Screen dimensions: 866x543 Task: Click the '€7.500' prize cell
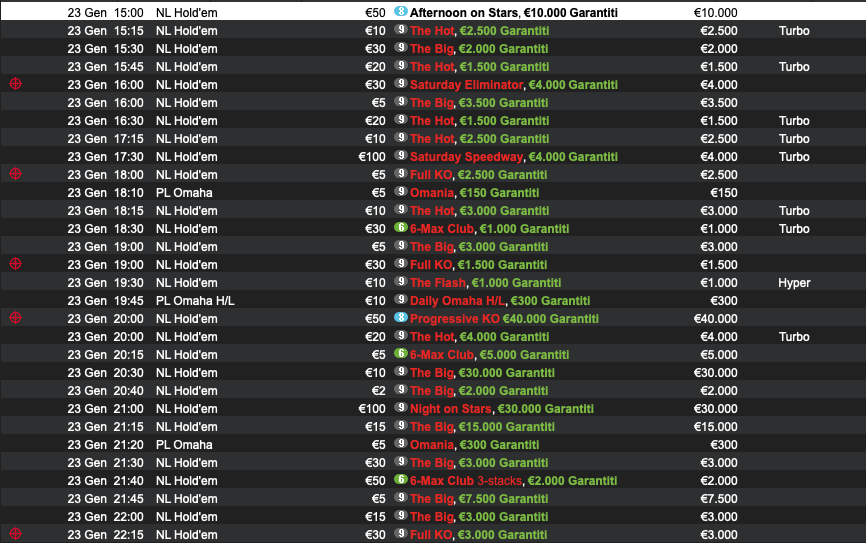point(719,499)
